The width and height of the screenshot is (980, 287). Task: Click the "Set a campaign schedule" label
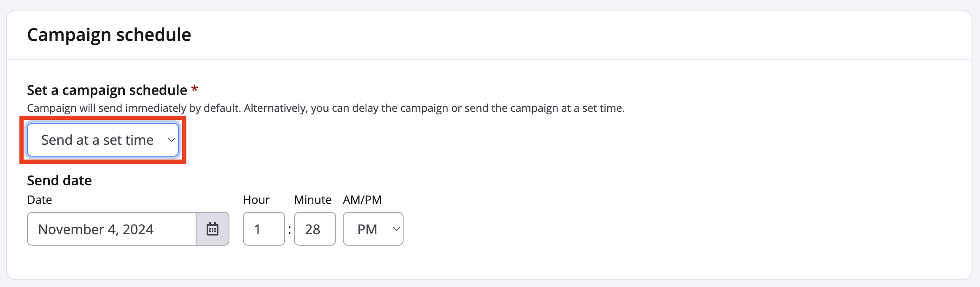[107, 90]
